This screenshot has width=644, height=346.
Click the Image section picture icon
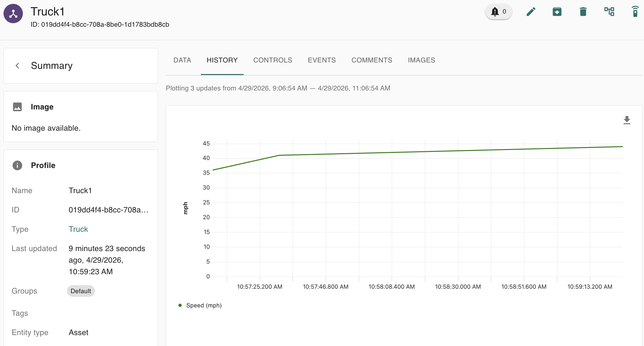click(x=17, y=107)
